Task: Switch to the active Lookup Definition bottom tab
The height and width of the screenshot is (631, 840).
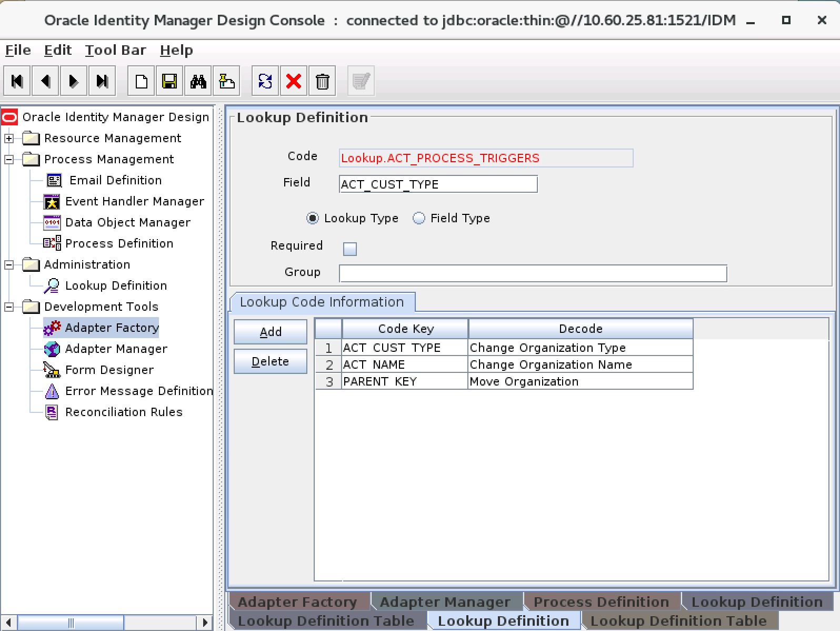Action: tap(503, 620)
